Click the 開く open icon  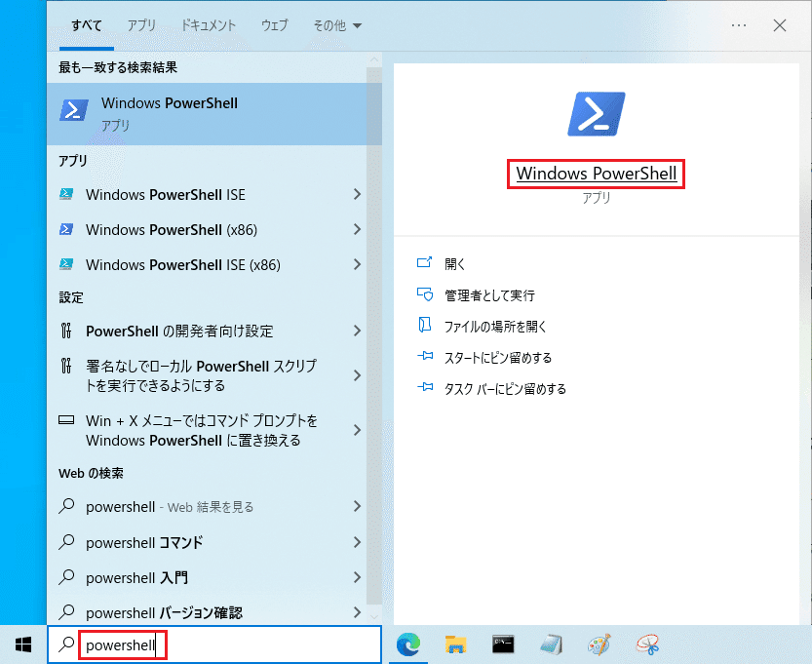(x=425, y=262)
